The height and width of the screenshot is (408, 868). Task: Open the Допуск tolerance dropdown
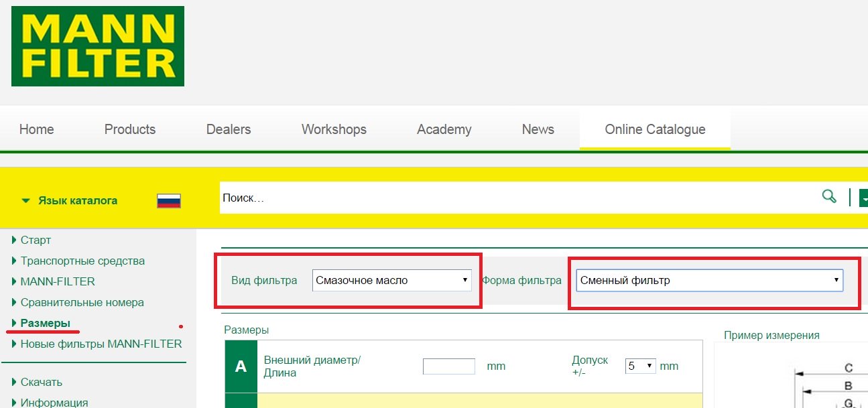(640, 366)
